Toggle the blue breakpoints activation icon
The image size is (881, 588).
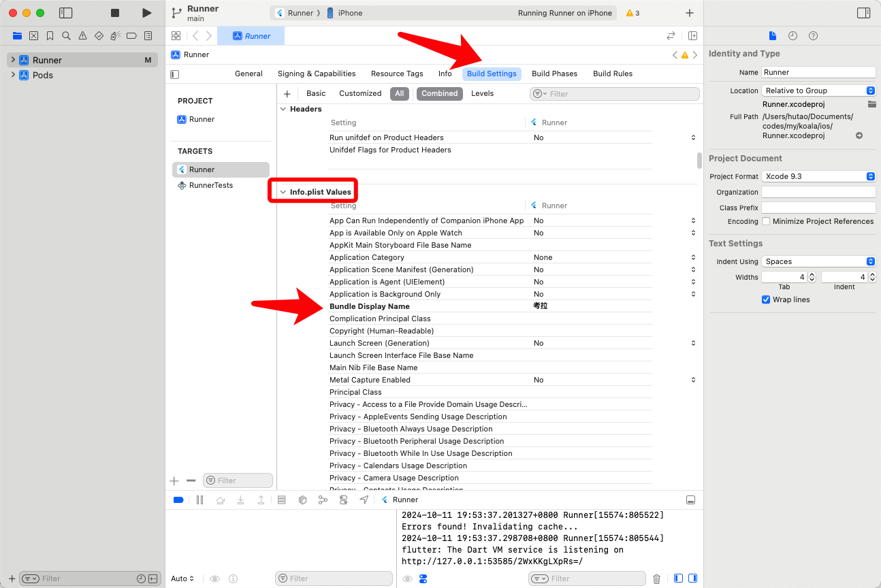[x=178, y=500]
